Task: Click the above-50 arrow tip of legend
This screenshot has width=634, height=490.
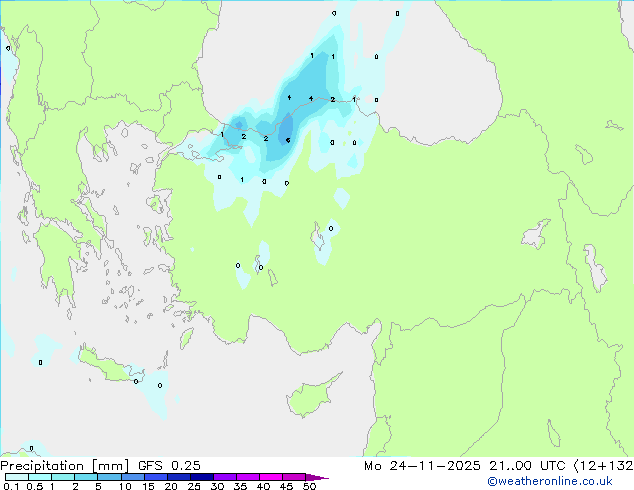Action: pos(317,477)
